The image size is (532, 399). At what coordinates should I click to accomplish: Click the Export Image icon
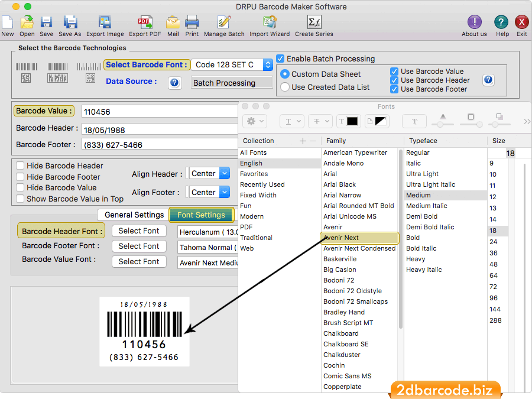105,22
